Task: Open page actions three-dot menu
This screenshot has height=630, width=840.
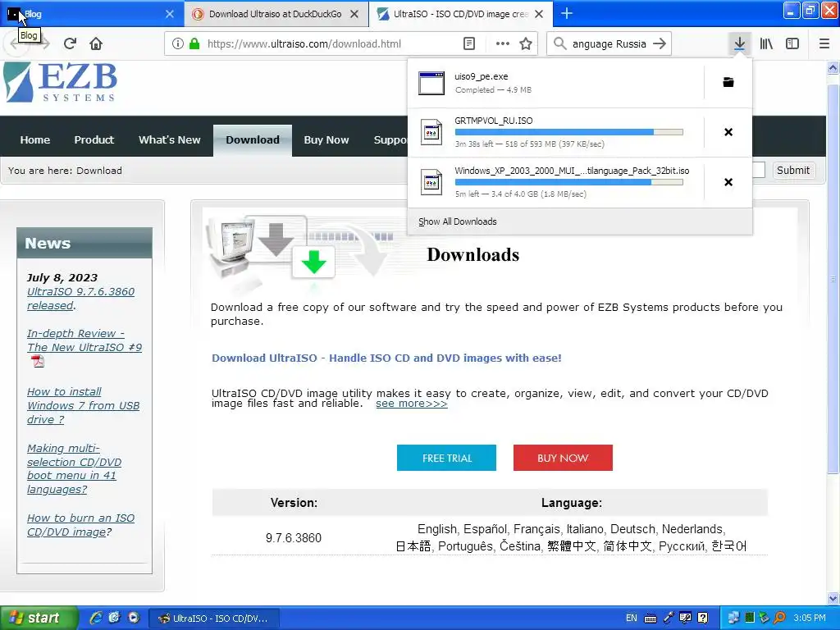Action: click(x=503, y=44)
